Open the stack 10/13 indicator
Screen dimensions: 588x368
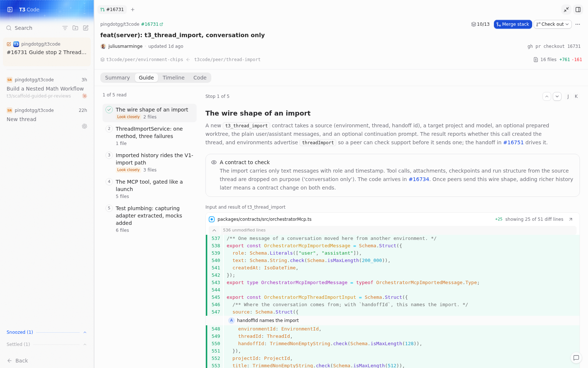pos(480,24)
